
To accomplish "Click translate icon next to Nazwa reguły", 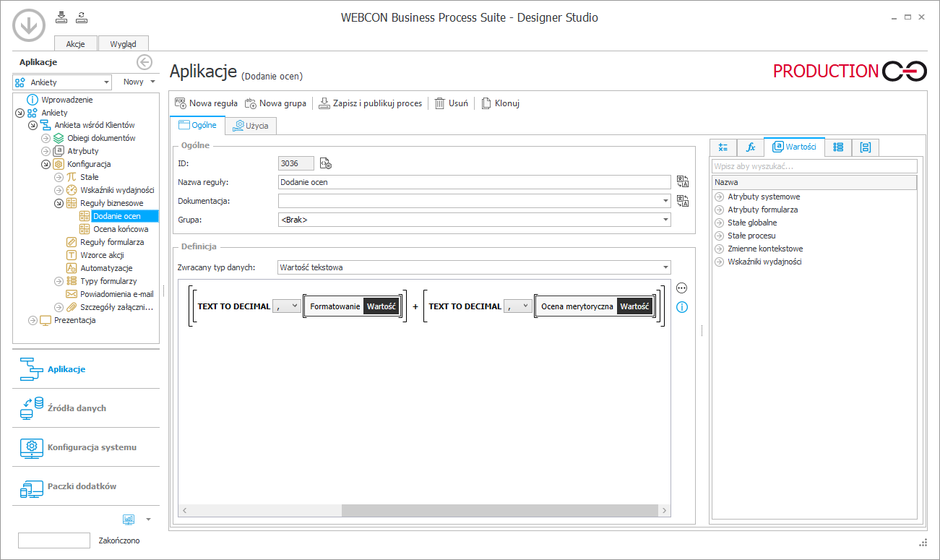I will [x=683, y=182].
